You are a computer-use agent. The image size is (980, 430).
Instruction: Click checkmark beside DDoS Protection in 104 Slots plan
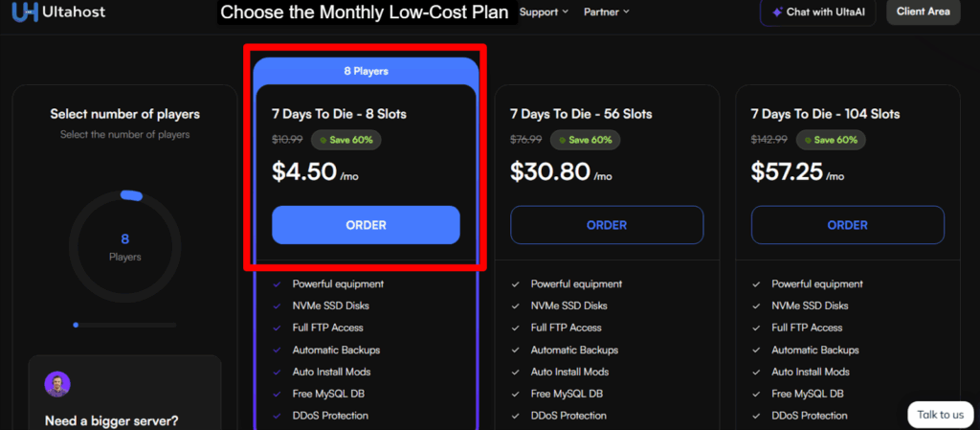click(756, 416)
